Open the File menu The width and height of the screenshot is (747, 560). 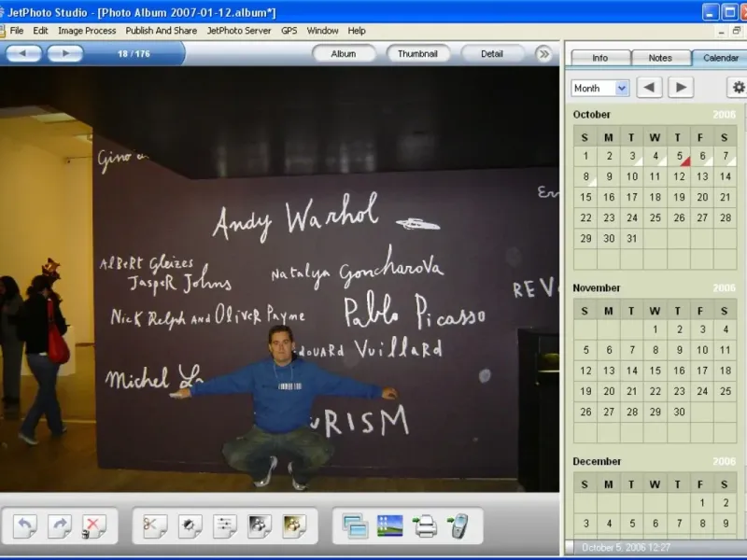17,31
